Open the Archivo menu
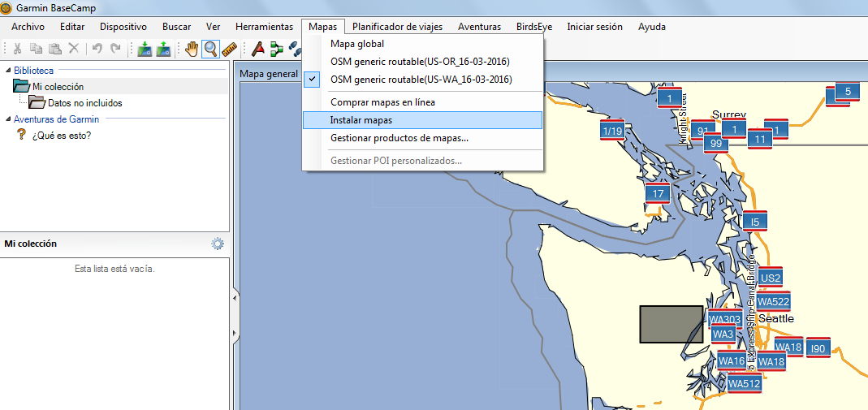The width and height of the screenshot is (868, 410). click(x=28, y=27)
